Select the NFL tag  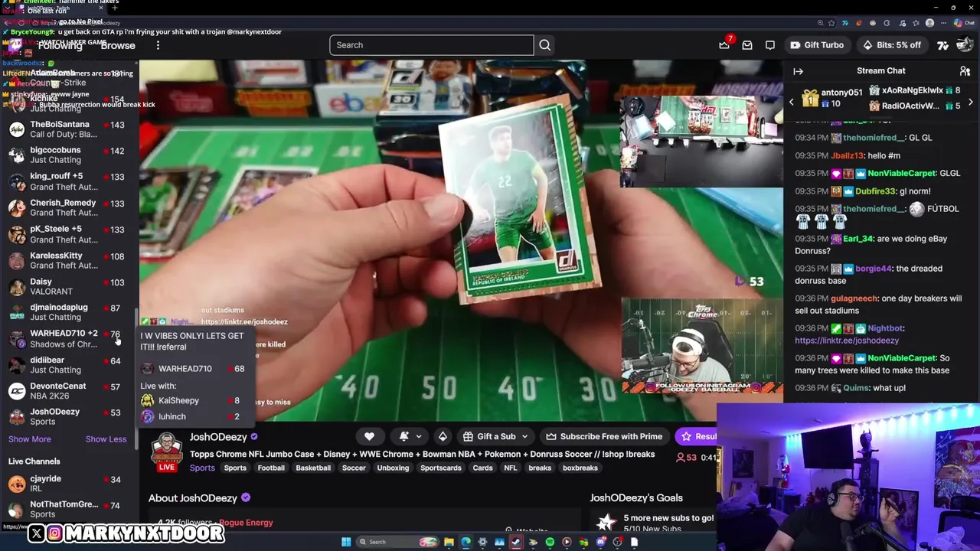511,468
